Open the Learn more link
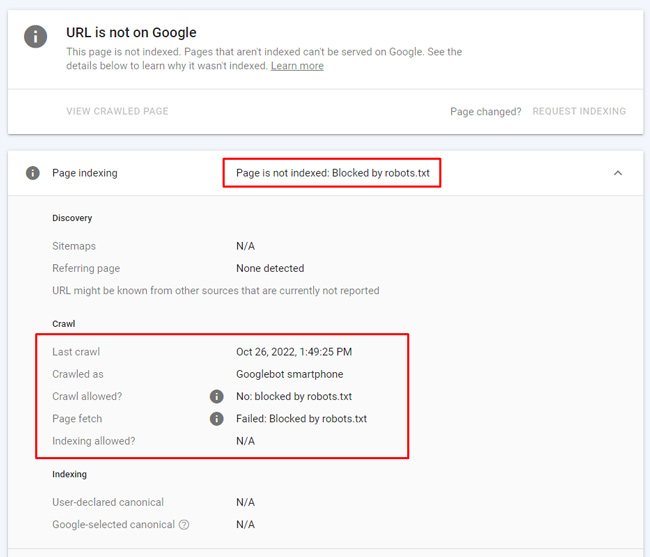 [297, 66]
